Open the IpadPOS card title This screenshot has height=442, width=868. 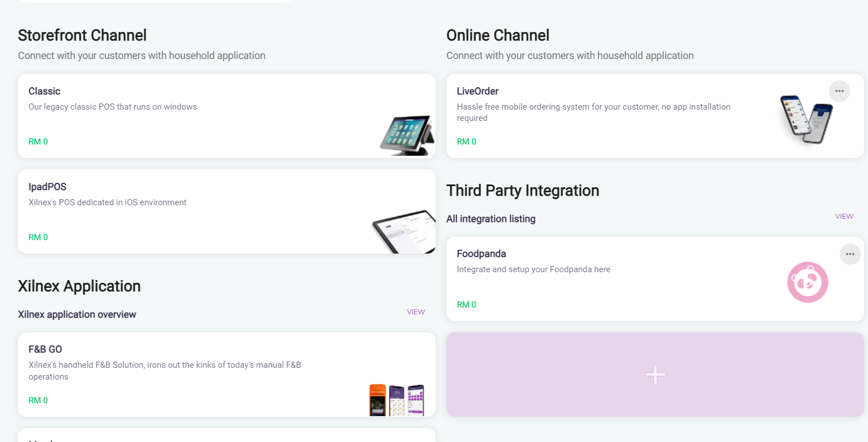click(x=47, y=187)
